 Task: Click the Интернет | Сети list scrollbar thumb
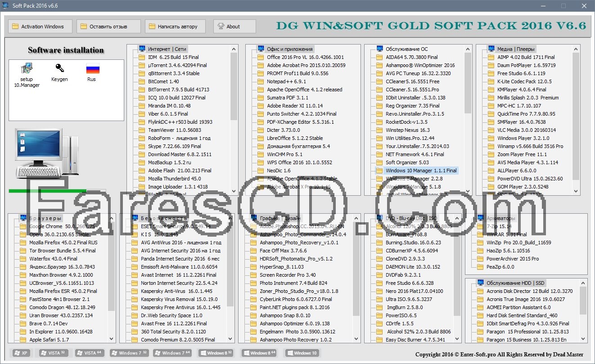click(x=234, y=86)
